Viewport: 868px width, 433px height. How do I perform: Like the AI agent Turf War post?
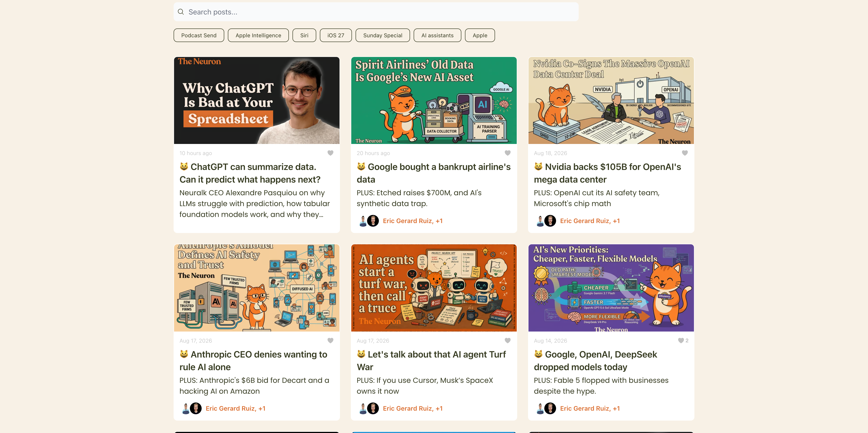tap(508, 341)
